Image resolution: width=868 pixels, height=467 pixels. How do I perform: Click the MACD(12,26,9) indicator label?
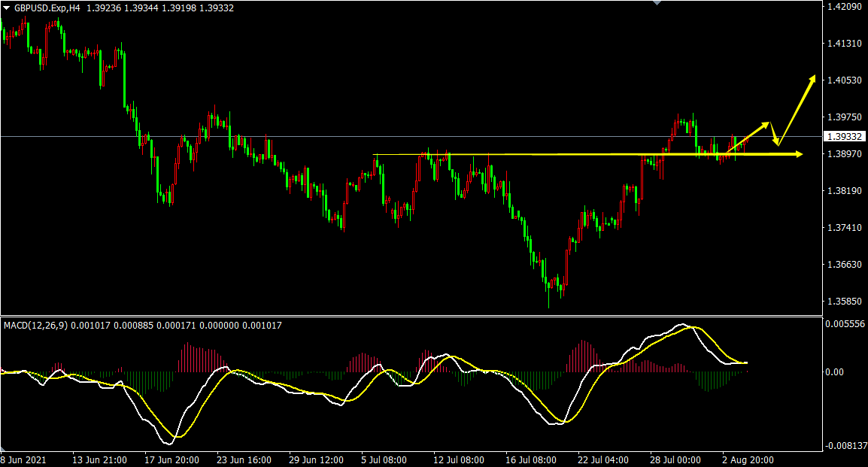(35, 326)
